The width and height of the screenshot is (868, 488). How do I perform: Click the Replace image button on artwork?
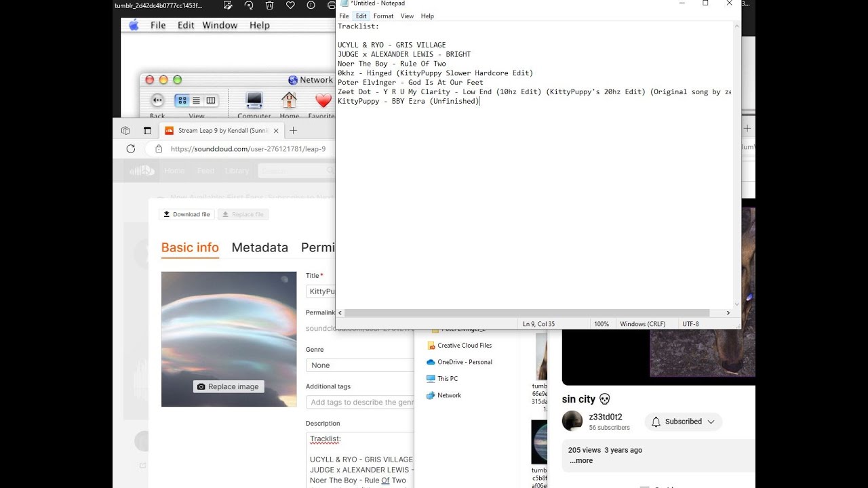coord(229,386)
